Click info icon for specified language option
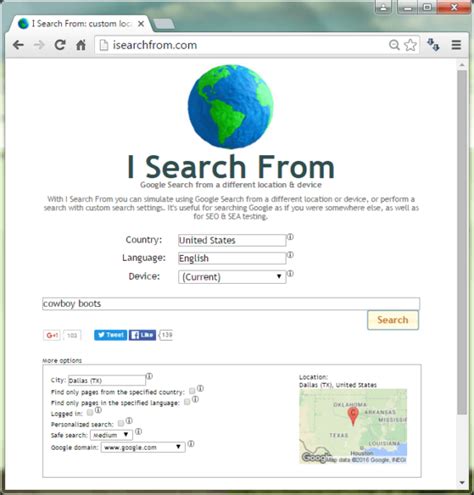The width and height of the screenshot is (474, 495). click(195, 399)
